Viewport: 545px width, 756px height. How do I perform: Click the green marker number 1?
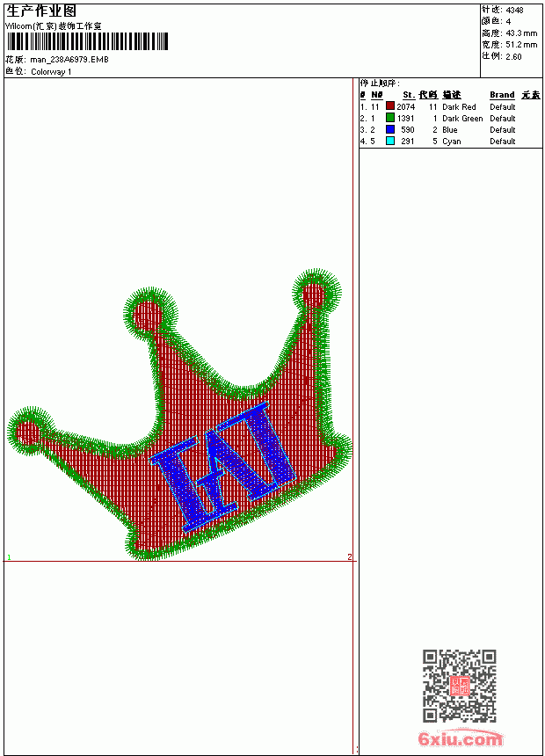point(9,557)
